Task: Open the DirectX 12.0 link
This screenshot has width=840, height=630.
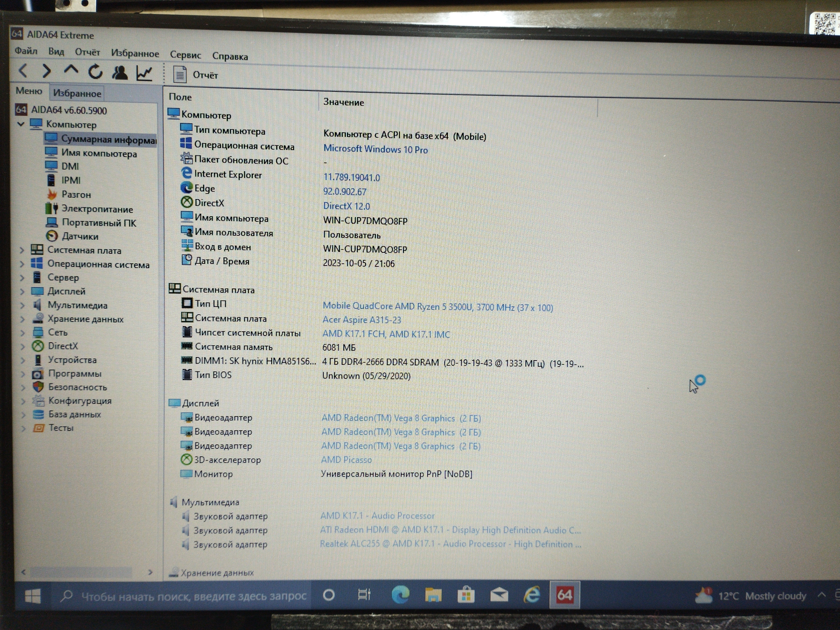Action: click(x=346, y=206)
